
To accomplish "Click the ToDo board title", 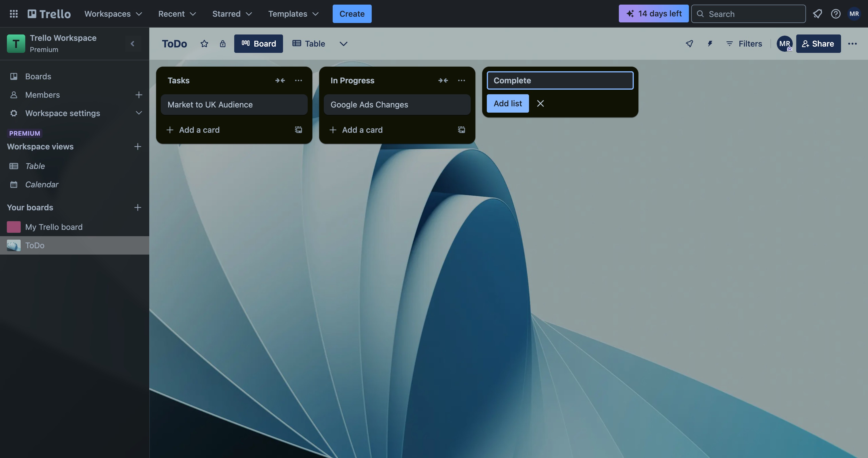I will pyautogui.click(x=174, y=43).
